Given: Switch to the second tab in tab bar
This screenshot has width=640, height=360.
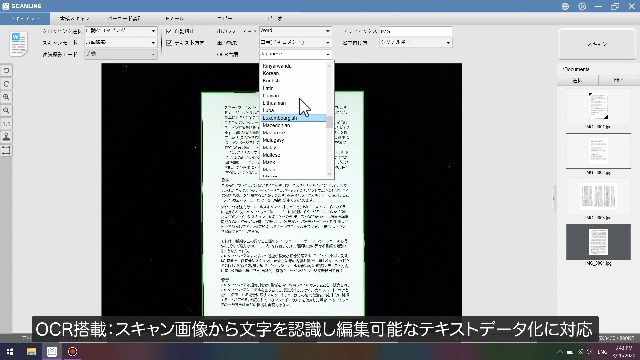Looking at the screenshot, I should click(x=75, y=19).
